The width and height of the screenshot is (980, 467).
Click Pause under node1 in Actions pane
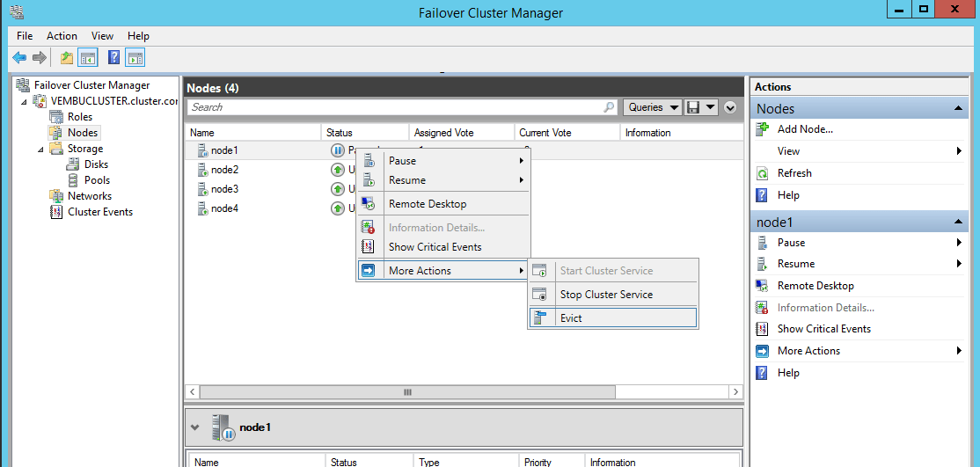[x=791, y=243]
